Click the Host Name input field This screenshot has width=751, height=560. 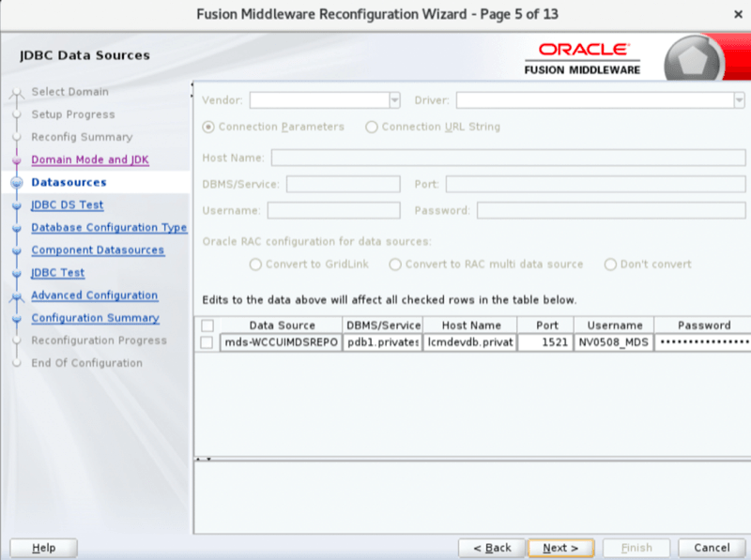[508, 158]
